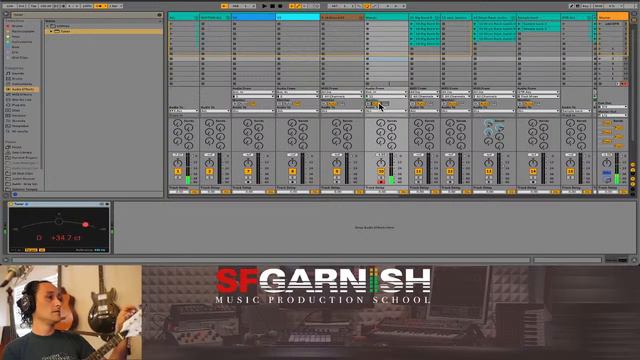Clear the browser search with the X icon
This screenshot has width=640, height=360.
pyautogui.click(x=160, y=15)
